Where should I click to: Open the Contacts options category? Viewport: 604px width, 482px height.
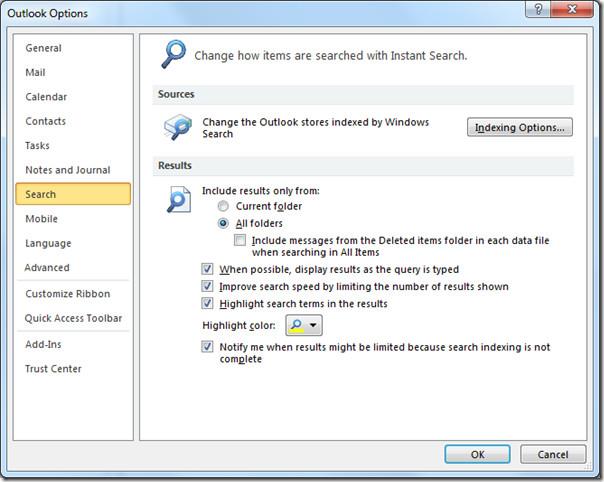point(73,121)
